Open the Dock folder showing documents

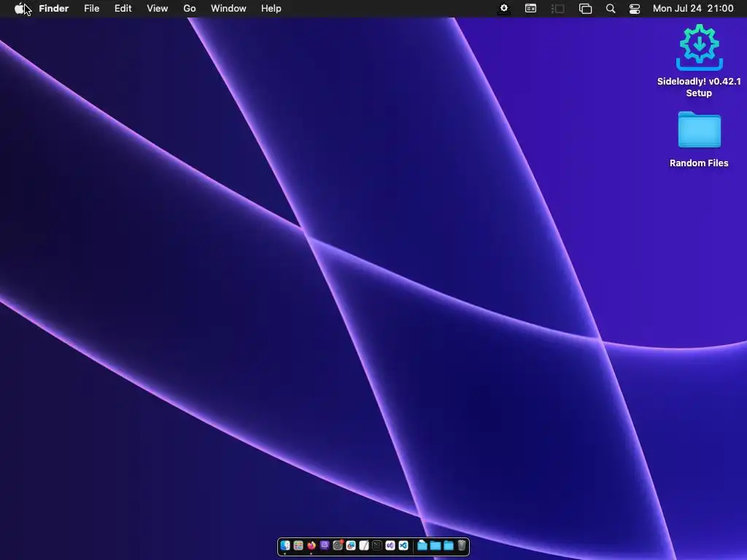click(422, 545)
